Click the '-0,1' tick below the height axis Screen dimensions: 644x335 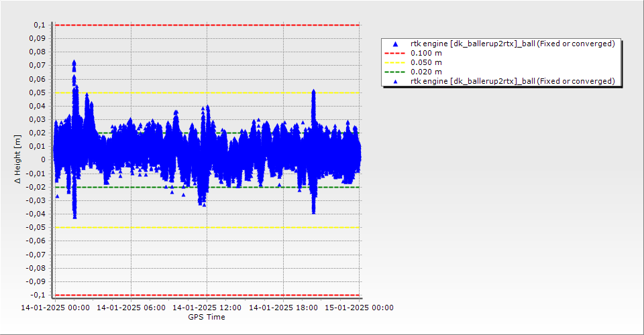[38, 295]
